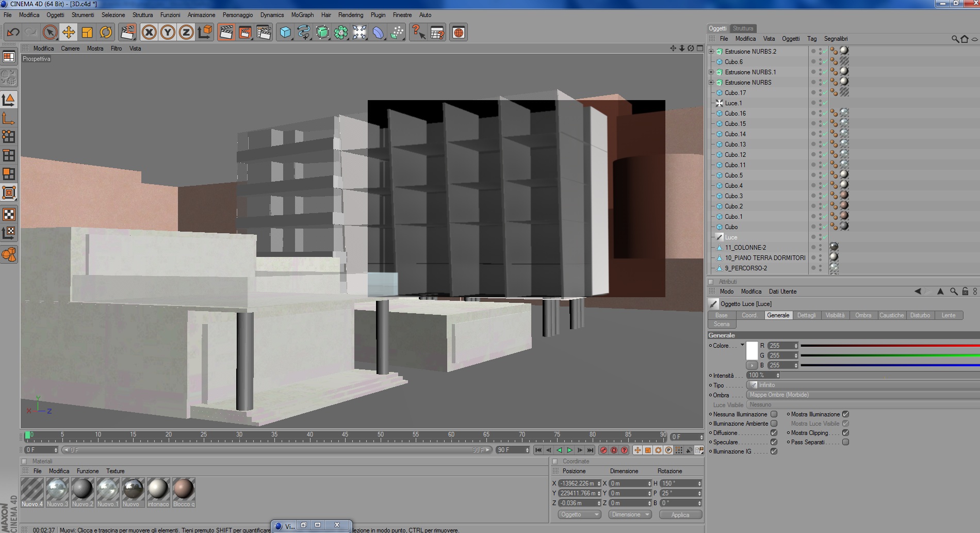The image size is (980, 533).
Task: Select the 11_COLONNE-2 object
Action: (745, 248)
